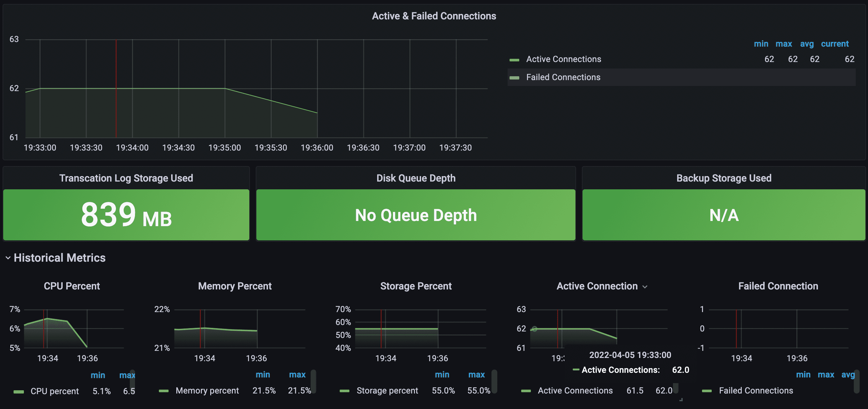Click the Failed Connections color icon in bottom panel
This screenshot has height=409, width=868.
tap(707, 391)
